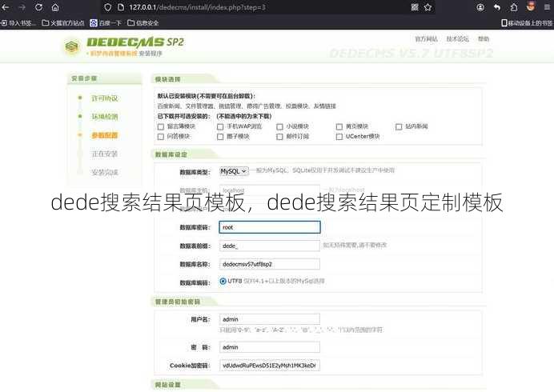Screen dimensions: 554x392
Task: Click the 正在安装 install step
Action: (x=105, y=154)
